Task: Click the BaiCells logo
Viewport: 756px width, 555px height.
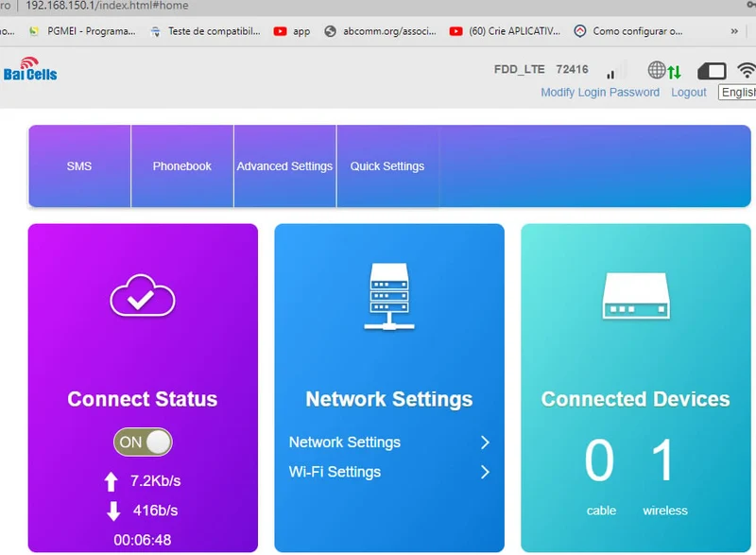Action: point(30,69)
